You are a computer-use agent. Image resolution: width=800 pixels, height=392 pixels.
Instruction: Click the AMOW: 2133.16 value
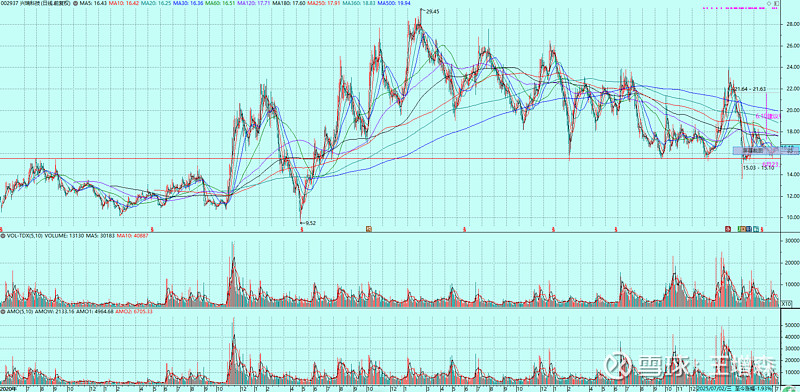pyautogui.click(x=55, y=311)
